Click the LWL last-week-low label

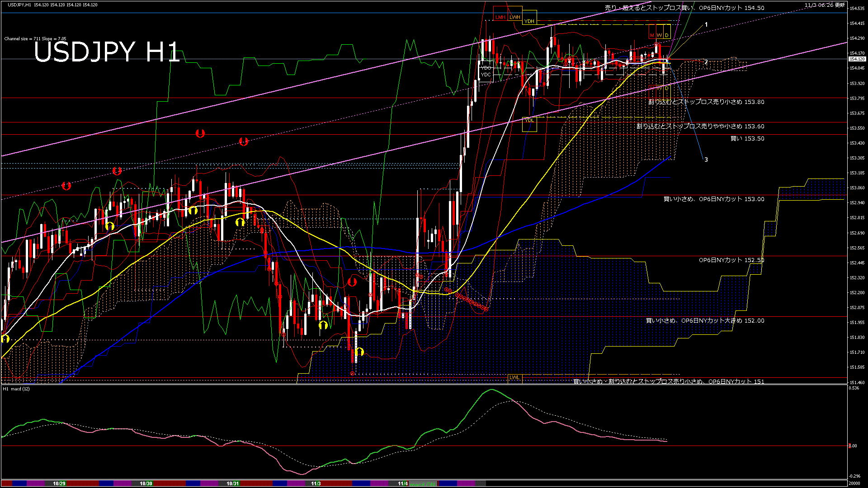(x=514, y=377)
